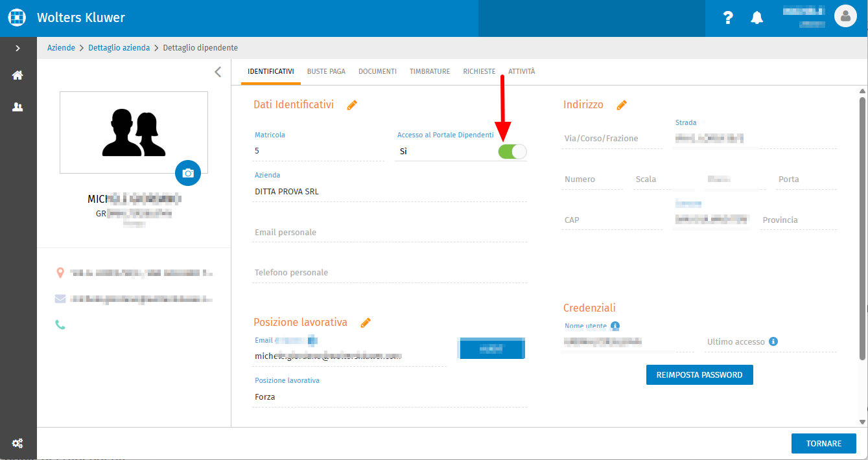Click the CAP field
The width and height of the screenshot is (868, 460).
click(x=613, y=220)
